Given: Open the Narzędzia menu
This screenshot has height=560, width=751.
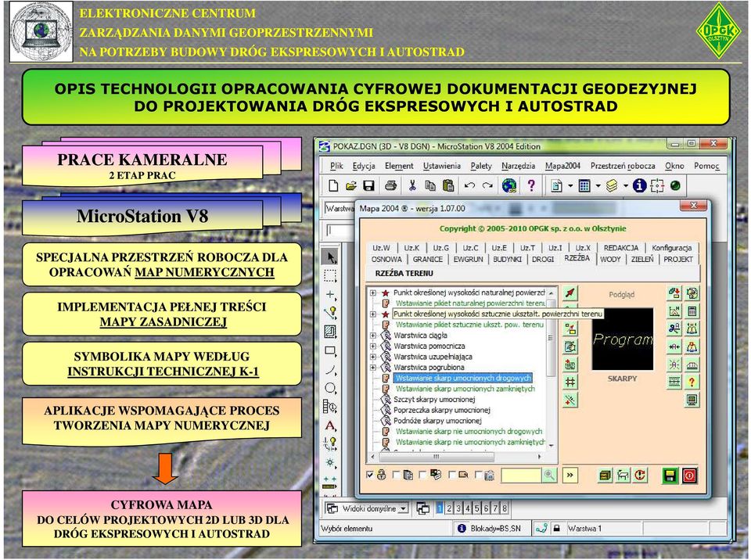Looking at the screenshot, I should coord(518,166).
